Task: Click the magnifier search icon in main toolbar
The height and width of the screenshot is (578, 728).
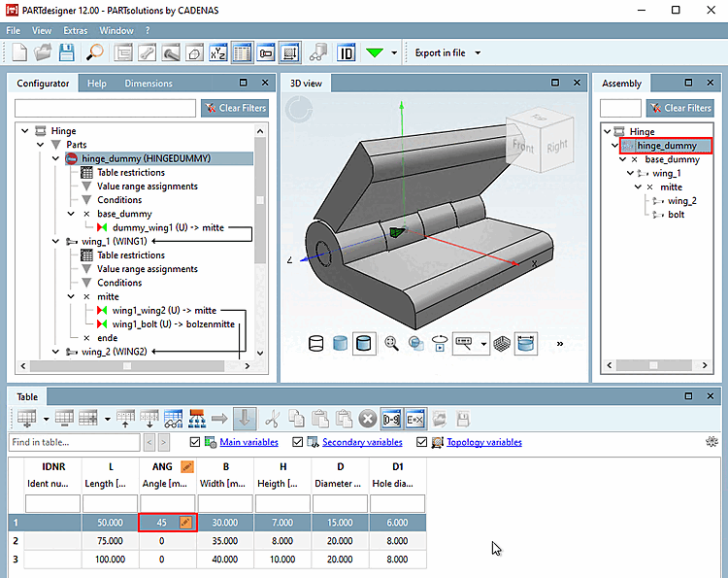Action: click(x=95, y=52)
